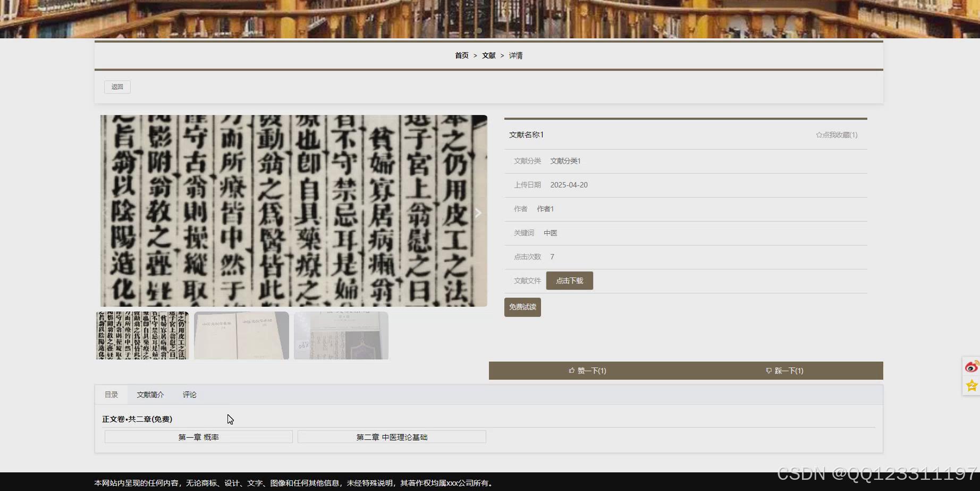Click the carousel indicator dot on the banner
Viewport: 980px width, 491px height.
point(479,30)
